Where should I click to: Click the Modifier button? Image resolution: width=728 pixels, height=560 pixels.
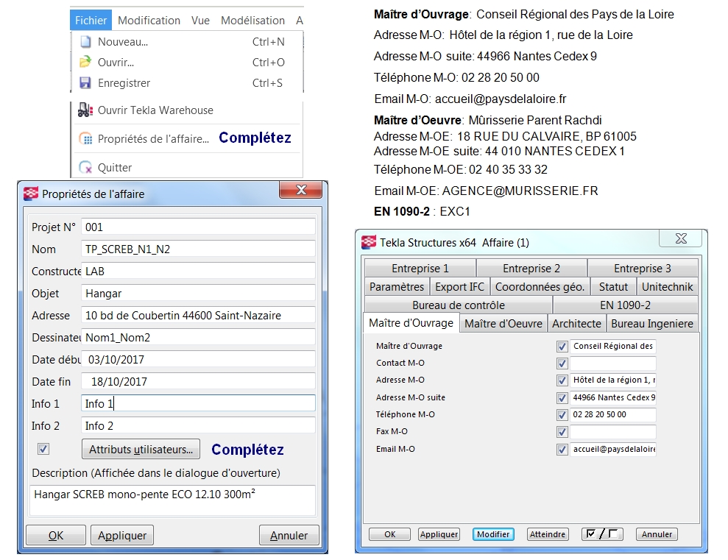click(x=493, y=534)
